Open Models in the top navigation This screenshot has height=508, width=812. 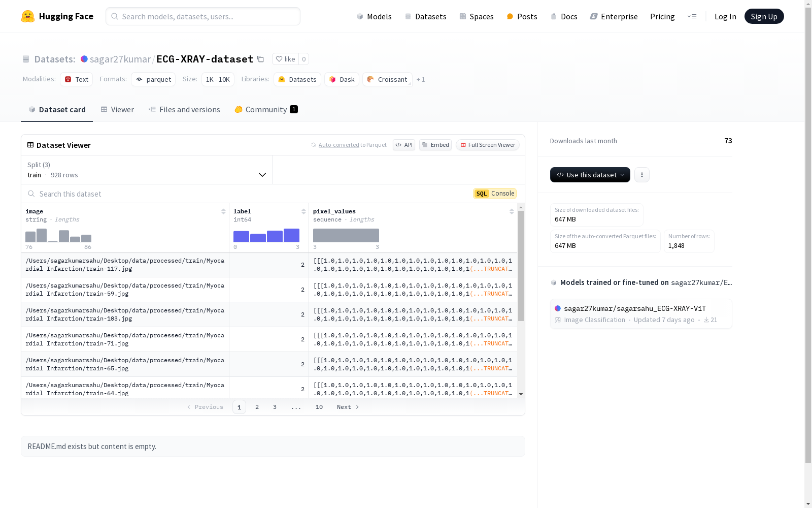374,16
